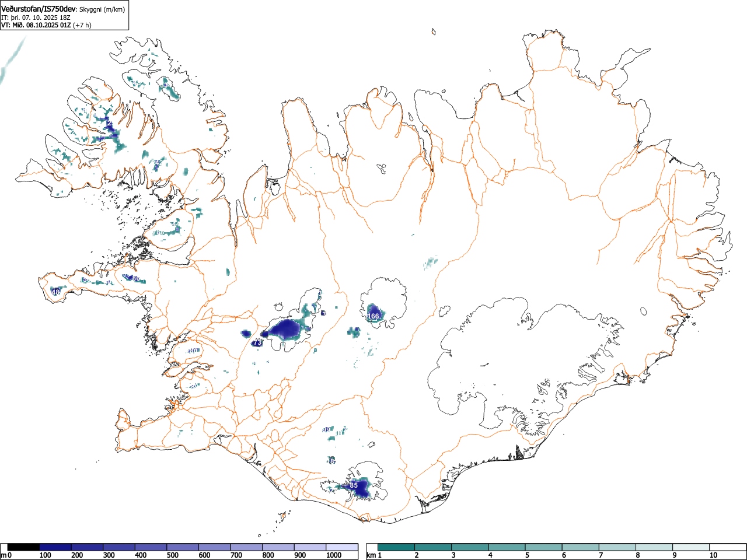747x560 pixels.
Task: Click the large dark blue low-visibility patch in west-central Iceland
Action: pyautogui.click(x=285, y=330)
